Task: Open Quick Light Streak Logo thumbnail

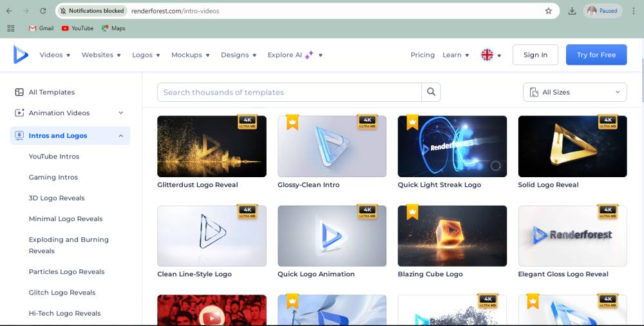Action: (x=452, y=146)
